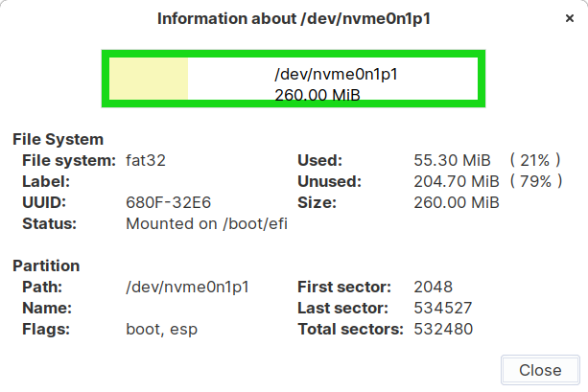Click the 'File System' section heading

tap(58, 139)
